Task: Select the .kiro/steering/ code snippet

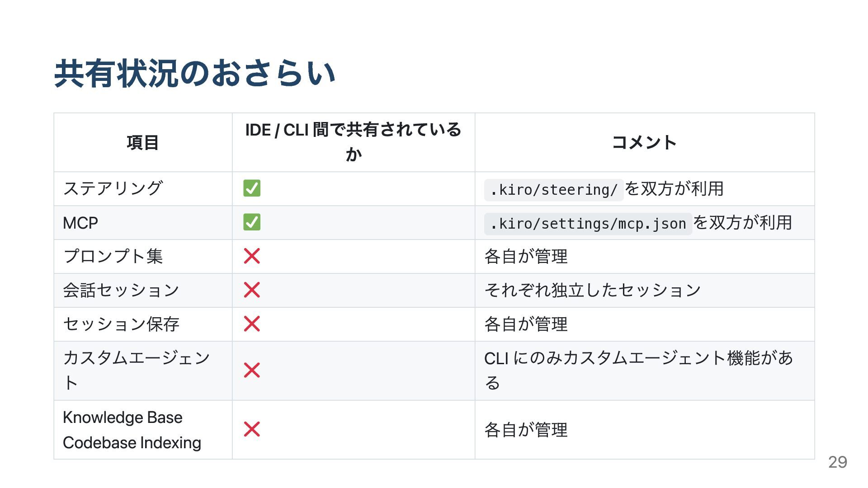Action: [x=553, y=190]
